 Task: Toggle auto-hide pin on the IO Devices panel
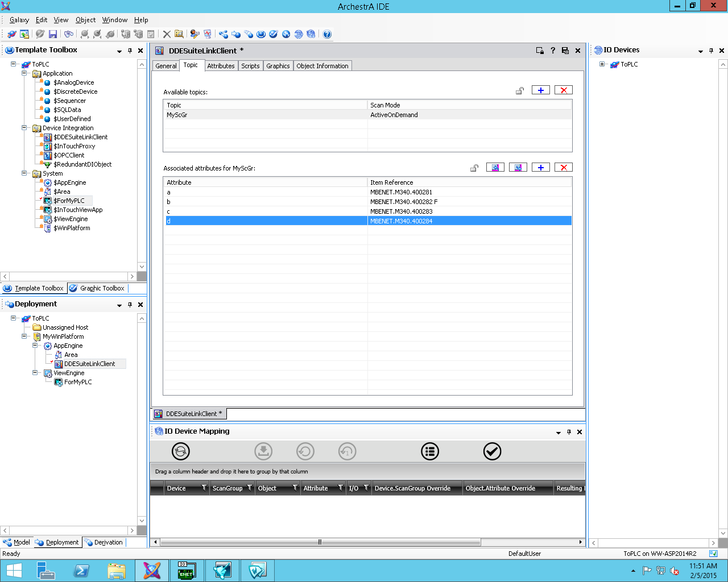(711, 51)
